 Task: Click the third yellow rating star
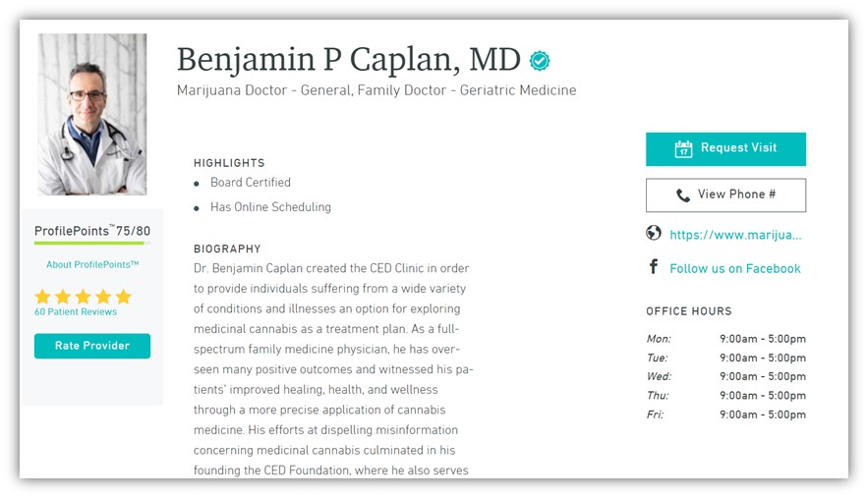[x=83, y=297]
